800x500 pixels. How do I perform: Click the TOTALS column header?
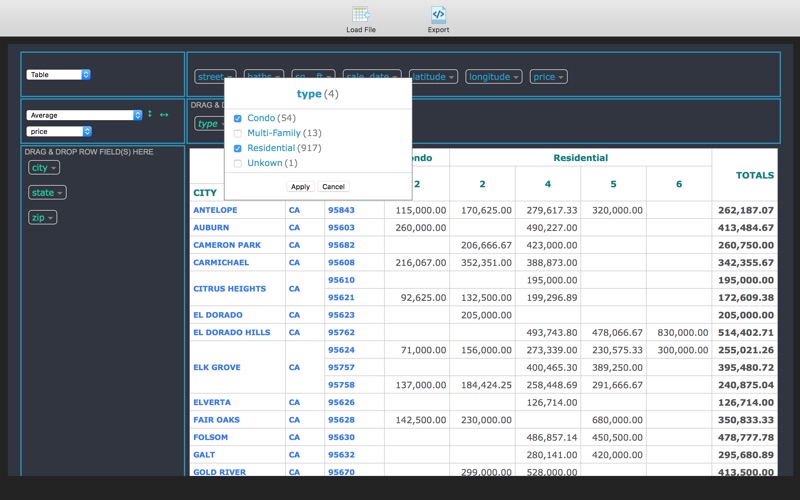[x=755, y=175]
